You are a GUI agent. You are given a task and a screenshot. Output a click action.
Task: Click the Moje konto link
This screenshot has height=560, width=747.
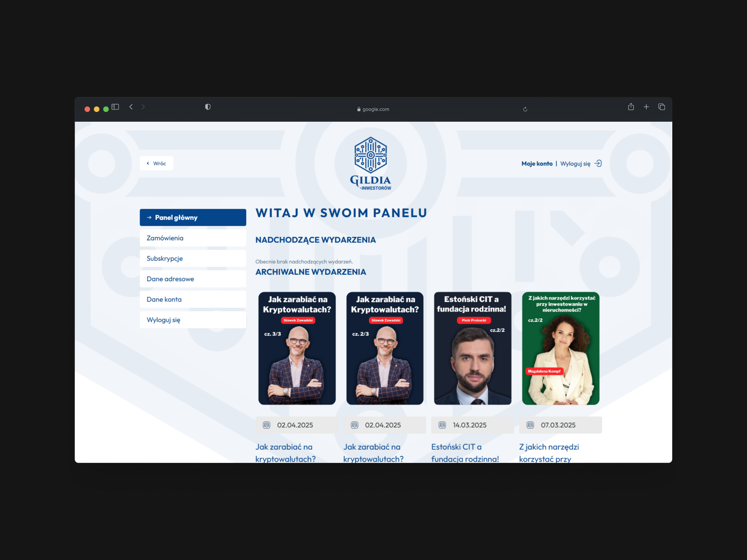[x=537, y=164]
